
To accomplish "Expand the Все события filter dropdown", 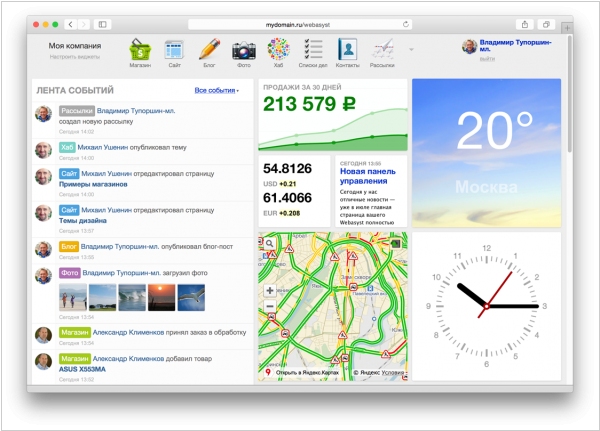I will click(216, 90).
